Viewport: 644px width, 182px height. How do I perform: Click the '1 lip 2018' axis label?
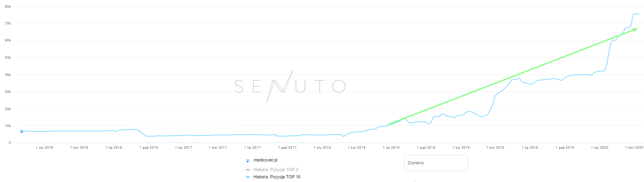[x=391, y=148]
